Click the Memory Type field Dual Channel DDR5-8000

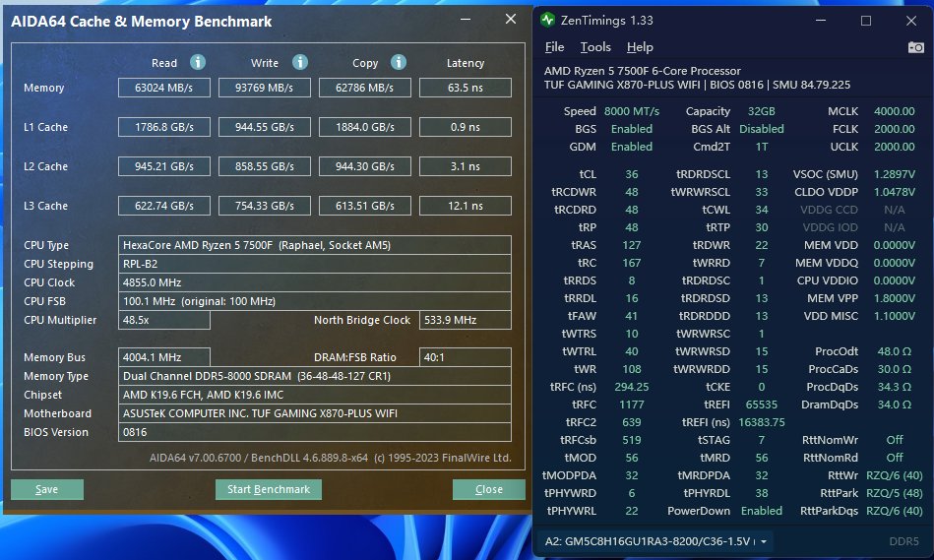[x=315, y=376]
